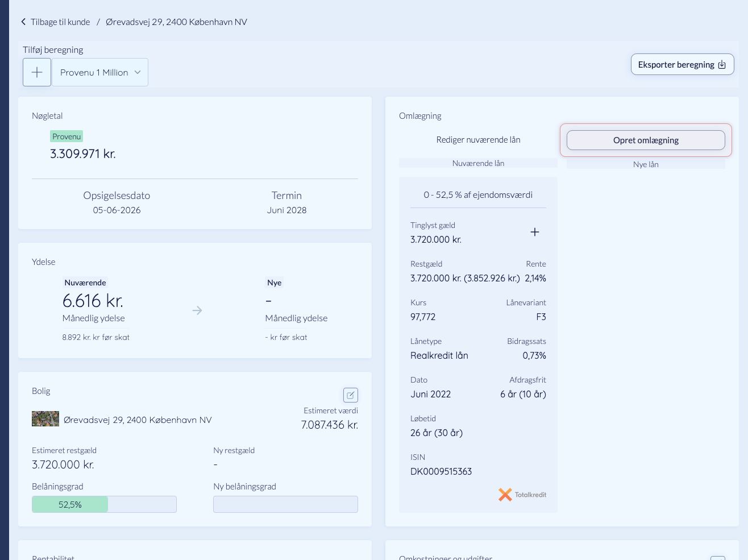Click the Afdragsfrit value 6 år (10 år)
This screenshot has width=748, height=560.
point(523,394)
